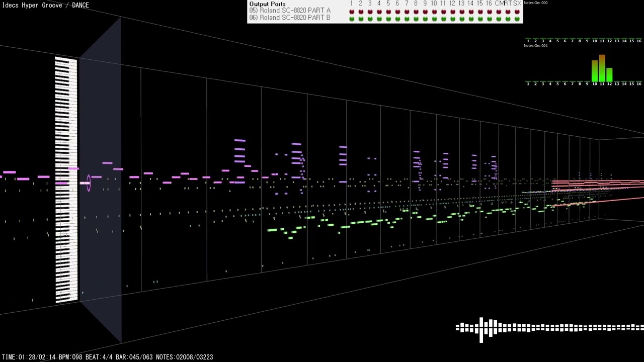Switch PART A channel 7 red LED
644x362 pixels.
pos(407,12)
